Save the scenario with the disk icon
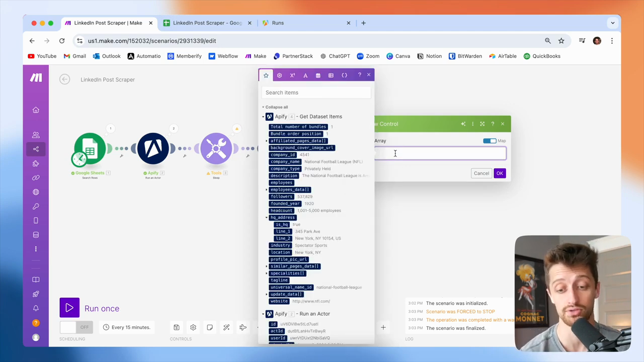 coord(177,327)
